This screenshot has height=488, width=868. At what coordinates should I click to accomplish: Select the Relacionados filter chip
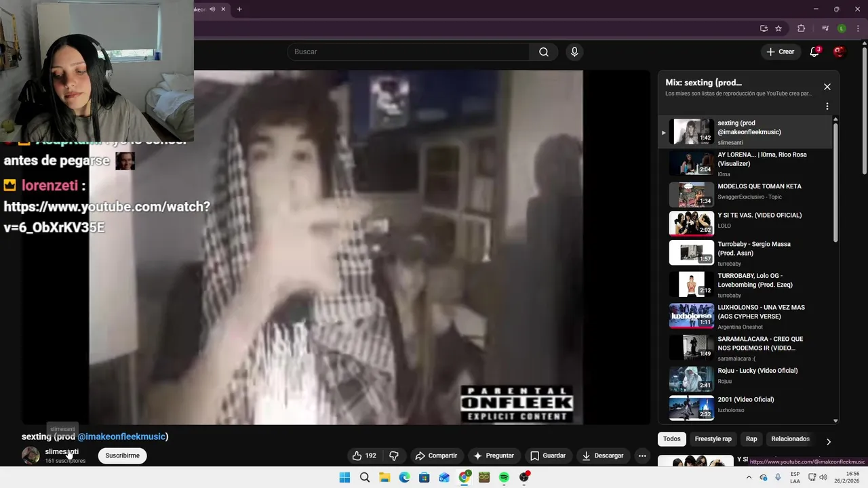click(x=790, y=439)
